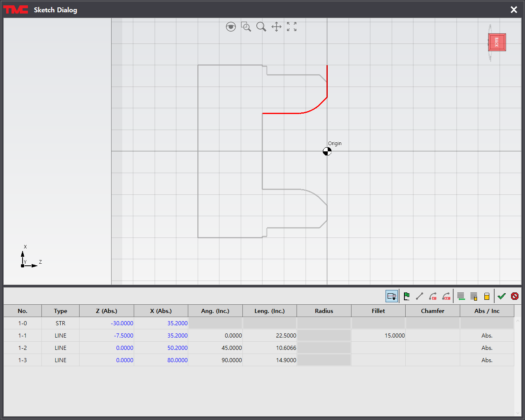Click the insert row green arrow icon
Screen dimensions: 525x420
[461, 296]
